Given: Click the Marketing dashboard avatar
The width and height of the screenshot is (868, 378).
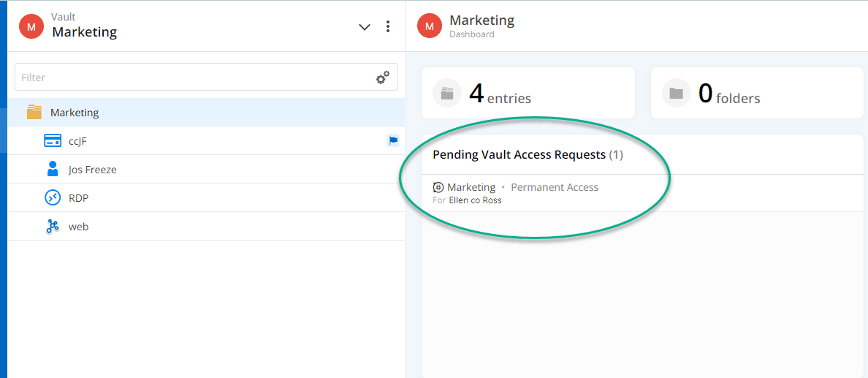Looking at the screenshot, I should [x=430, y=26].
